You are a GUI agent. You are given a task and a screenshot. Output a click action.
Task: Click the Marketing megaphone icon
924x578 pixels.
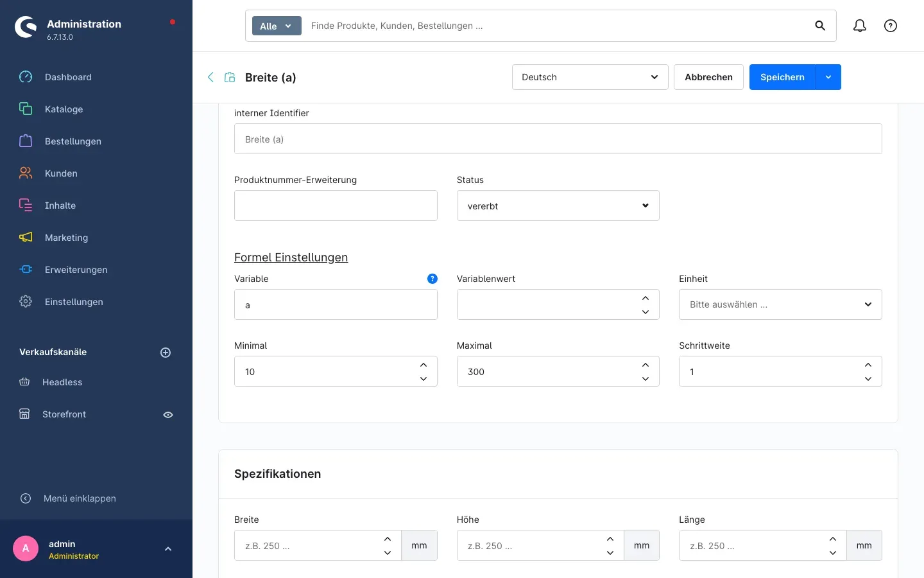(x=26, y=238)
